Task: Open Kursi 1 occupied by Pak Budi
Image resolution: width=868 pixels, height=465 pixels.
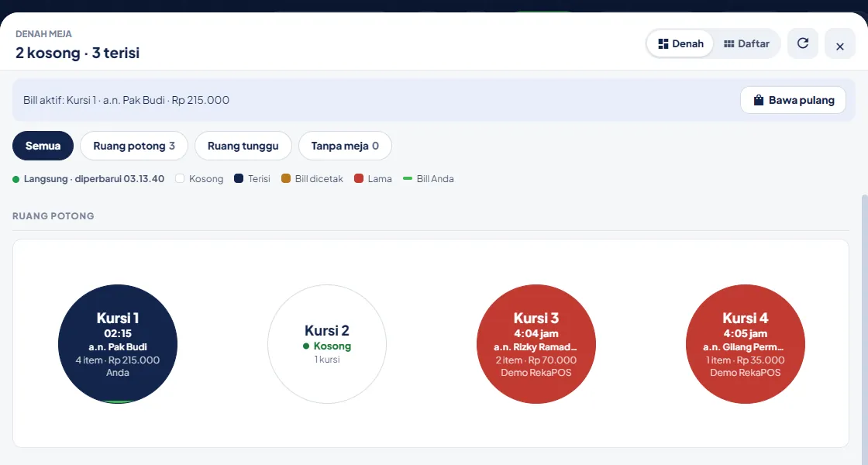Action: tap(118, 344)
